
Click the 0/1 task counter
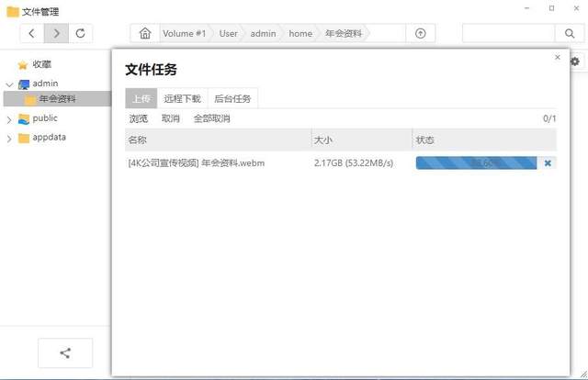point(549,118)
